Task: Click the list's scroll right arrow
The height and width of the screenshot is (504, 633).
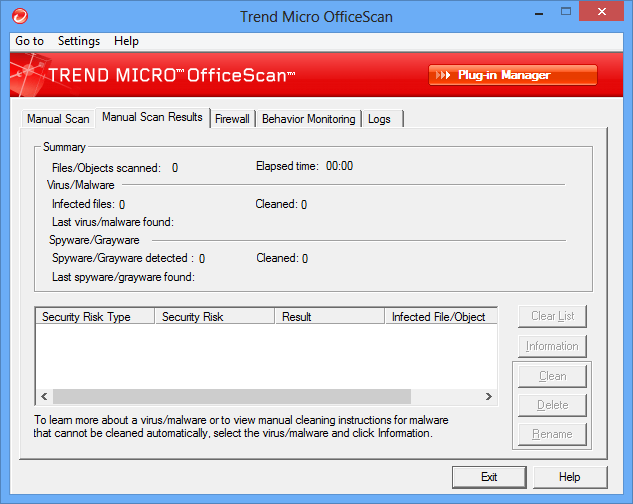Action: click(x=489, y=397)
